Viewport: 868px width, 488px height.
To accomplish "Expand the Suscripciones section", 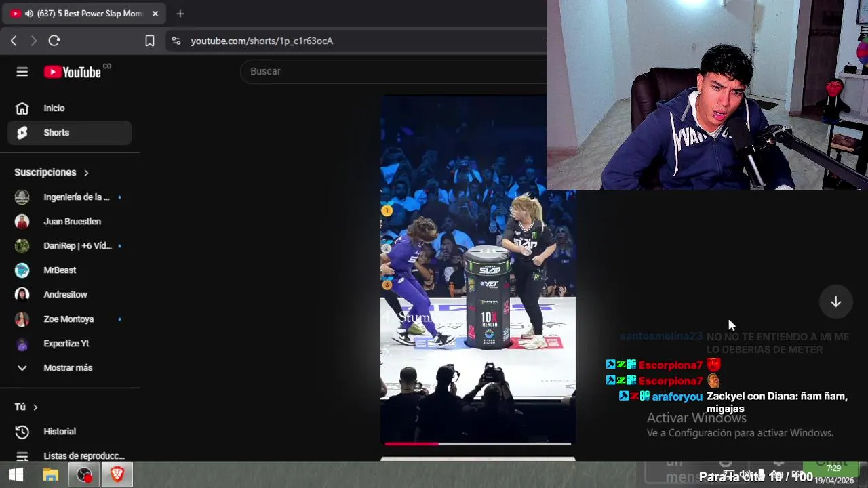I will (x=52, y=172).
